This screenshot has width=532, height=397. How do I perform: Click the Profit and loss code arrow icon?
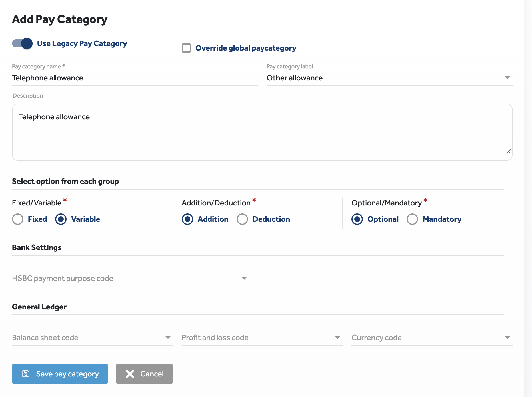coord(338,337)
